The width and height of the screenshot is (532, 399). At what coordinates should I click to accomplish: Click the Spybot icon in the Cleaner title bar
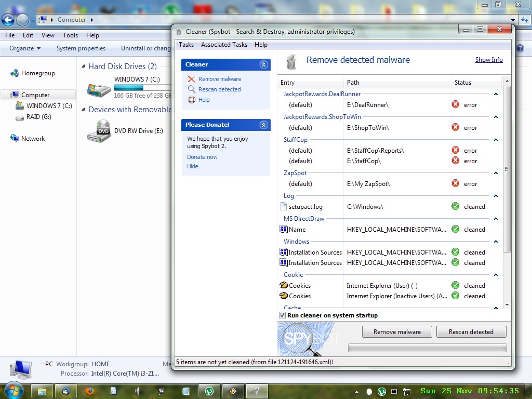pyautogui.click(x=179, y=32)
